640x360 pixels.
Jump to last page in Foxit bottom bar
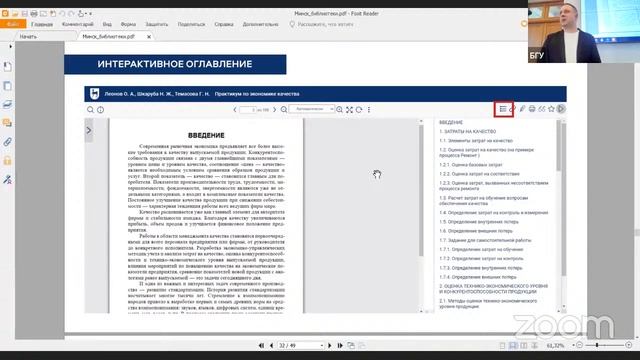click(x=340, y=346)
